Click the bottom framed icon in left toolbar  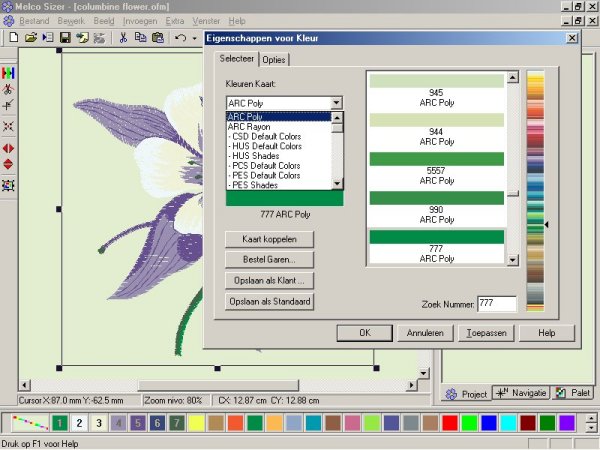click(8, 185)
